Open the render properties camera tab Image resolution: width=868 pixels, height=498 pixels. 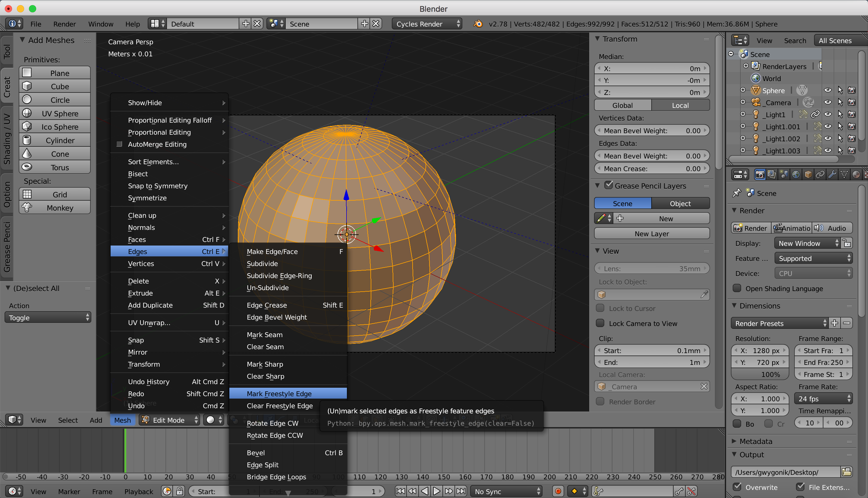(759, 174)
